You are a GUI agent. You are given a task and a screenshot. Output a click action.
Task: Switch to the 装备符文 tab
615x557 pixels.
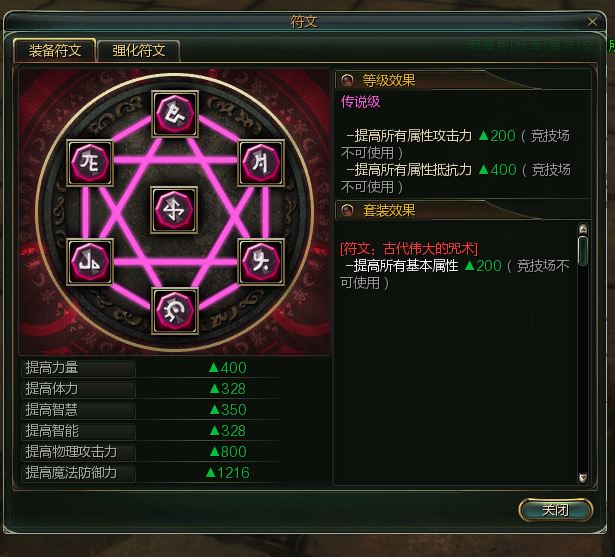[x=55, y=50]
